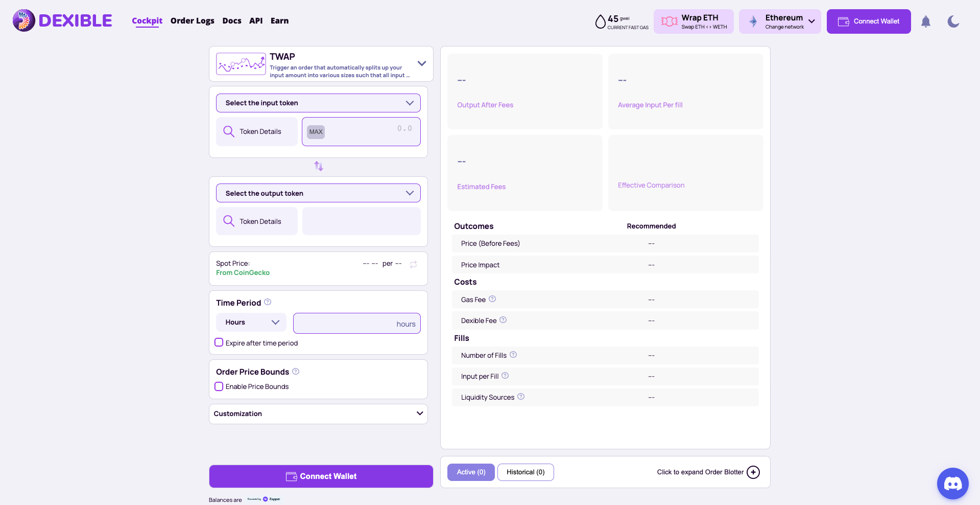Click the TWAP chart thumbnail icon
Viewport: 980px width, 505px height.
(x=241, y=64)
